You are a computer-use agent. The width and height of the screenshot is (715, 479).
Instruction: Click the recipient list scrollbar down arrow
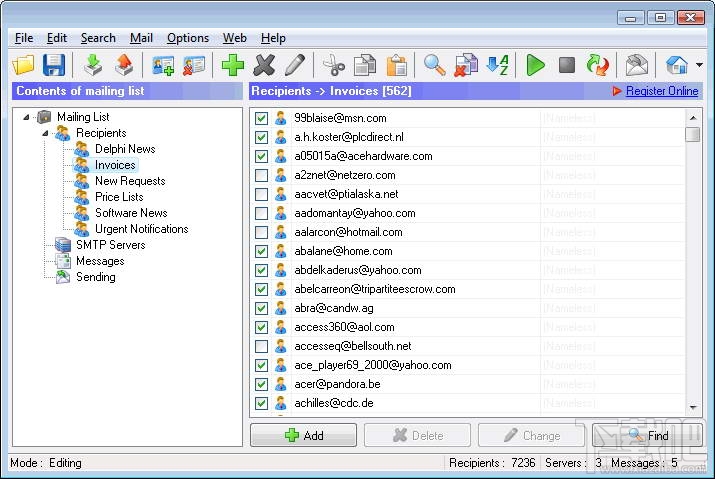click(693, 407)
